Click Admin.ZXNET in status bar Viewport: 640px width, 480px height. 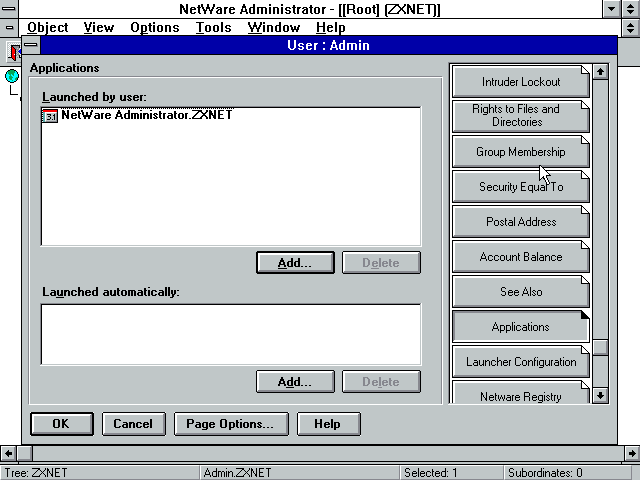click(238, 473)
